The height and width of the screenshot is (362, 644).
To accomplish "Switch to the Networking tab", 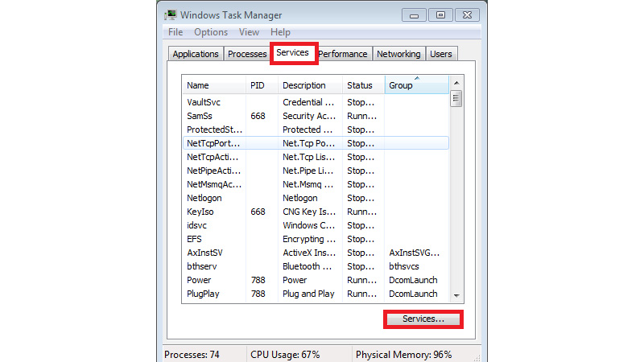I will pyautogui.click(x=398, y=54).
